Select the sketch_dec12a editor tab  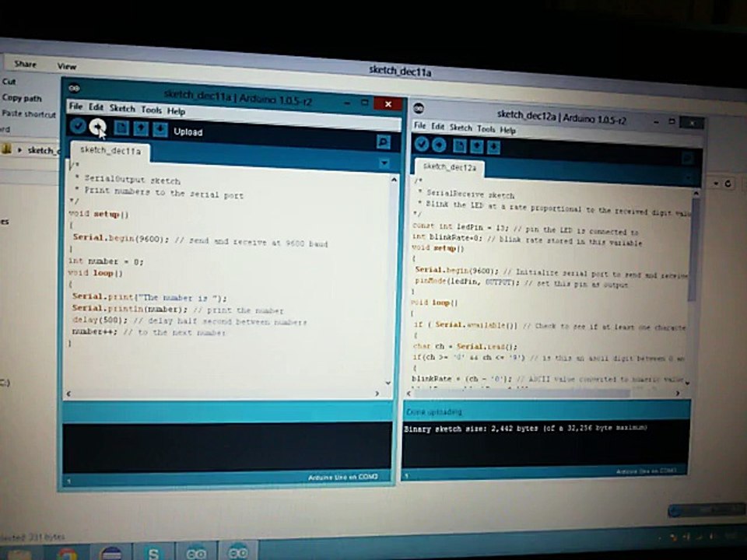pyautogui.click(x=449, y=167)
